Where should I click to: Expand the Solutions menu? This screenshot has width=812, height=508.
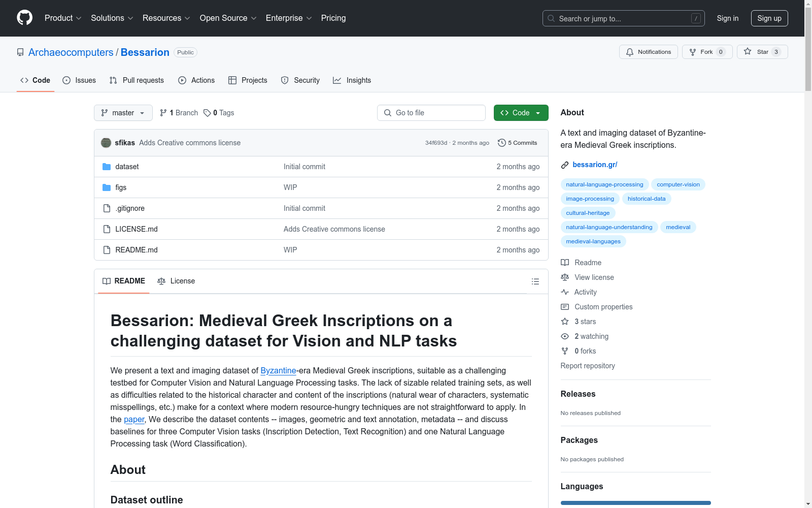click(x=112, y=18)
